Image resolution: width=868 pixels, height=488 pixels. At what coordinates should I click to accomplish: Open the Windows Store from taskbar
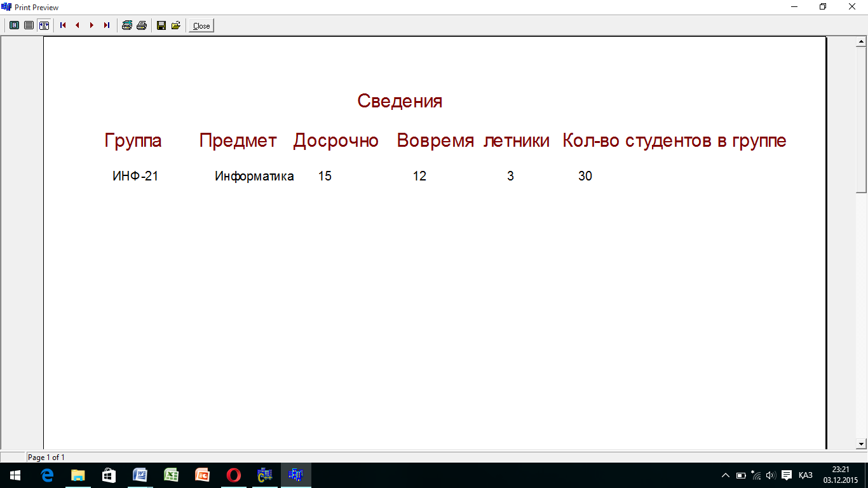point(109,475)
